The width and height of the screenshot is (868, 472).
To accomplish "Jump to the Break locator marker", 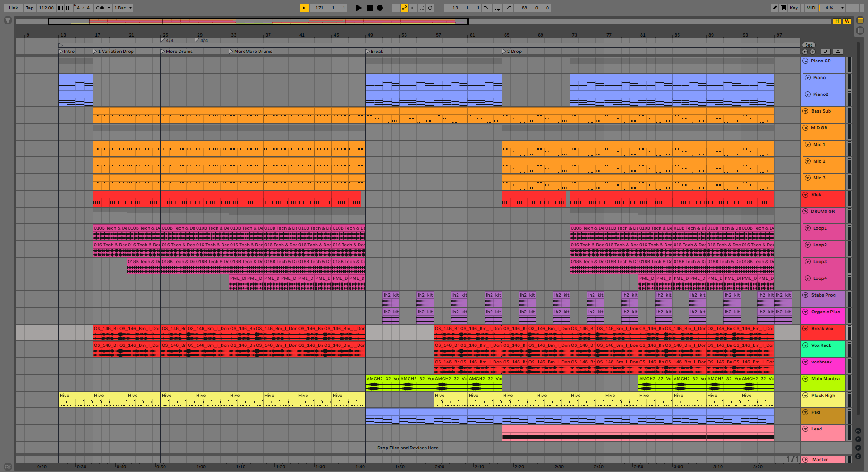I will 368,51.
